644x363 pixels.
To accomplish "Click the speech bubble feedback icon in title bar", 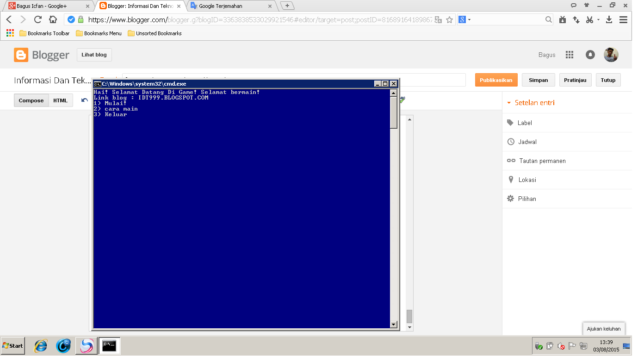I will point(574,6).
